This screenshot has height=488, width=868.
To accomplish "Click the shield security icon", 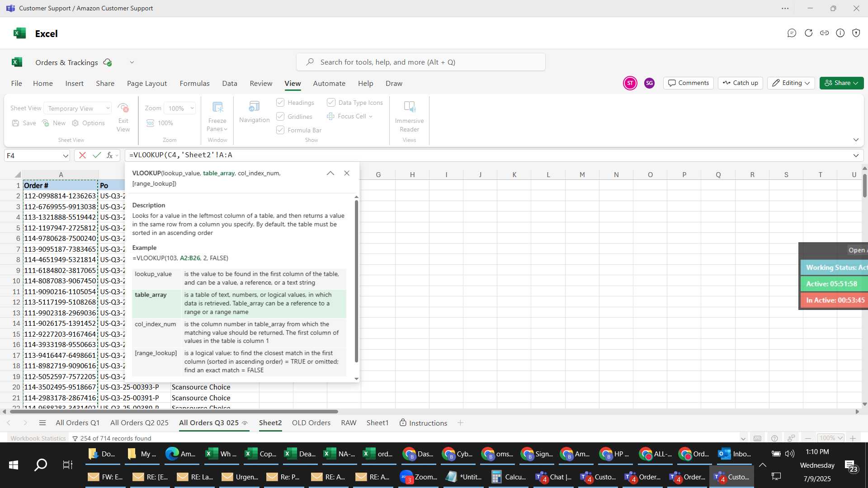I will point(856,33).
